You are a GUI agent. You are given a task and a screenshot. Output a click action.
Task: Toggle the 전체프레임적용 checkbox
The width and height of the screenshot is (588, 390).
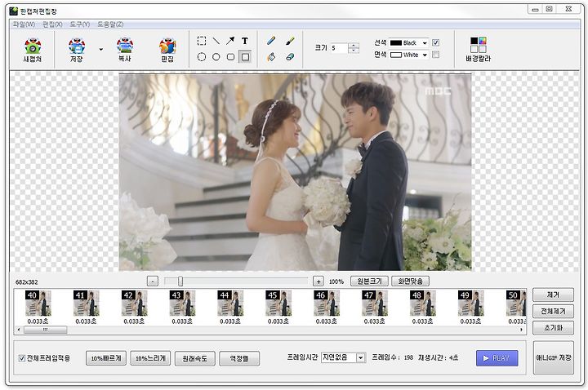22,358
